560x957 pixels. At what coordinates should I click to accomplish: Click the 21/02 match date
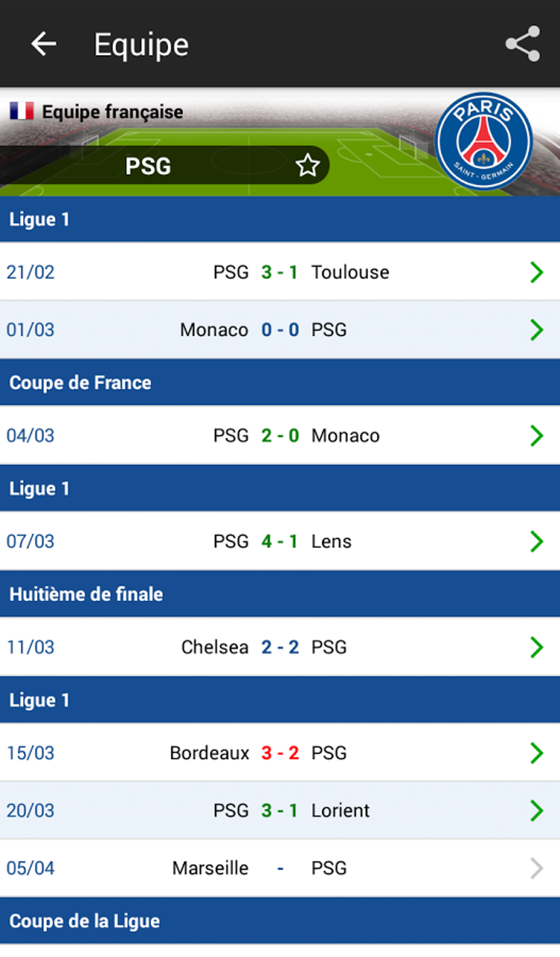pyautogui.click(x=31, y=272)
